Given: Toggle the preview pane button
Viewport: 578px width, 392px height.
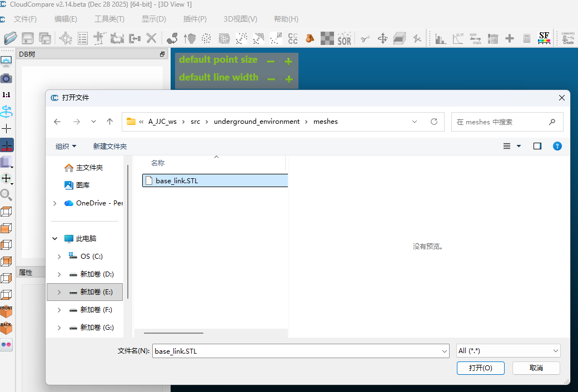Looking at the screenshot, I should click(x=537, y=146).
